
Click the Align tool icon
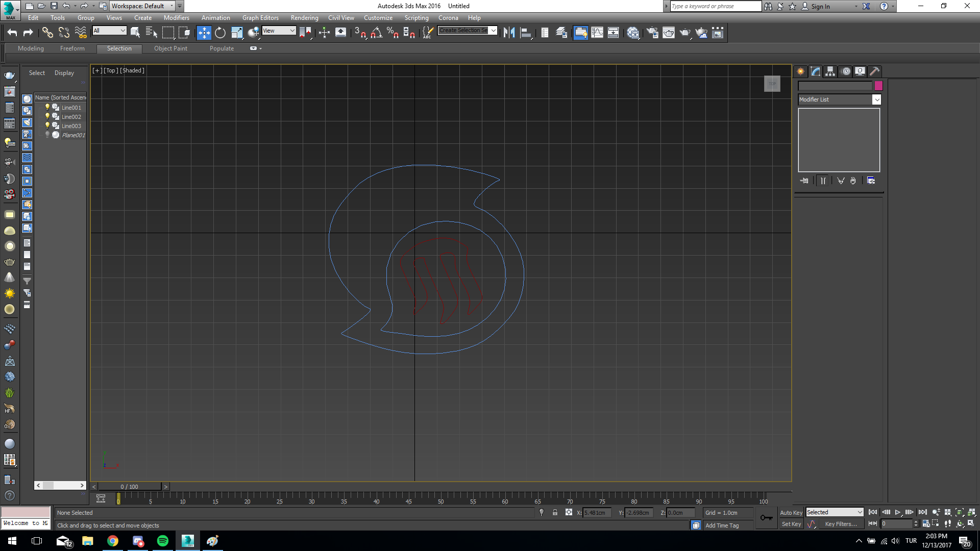[526, 33]
